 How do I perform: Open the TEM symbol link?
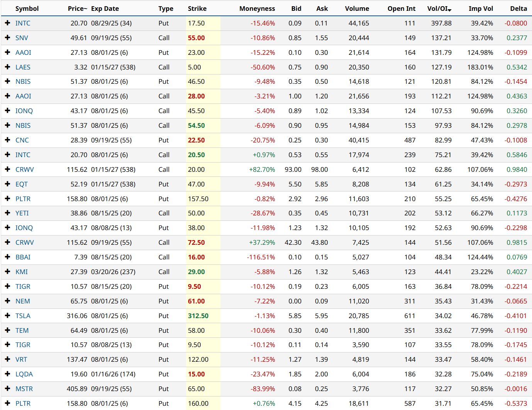(22, 330)
